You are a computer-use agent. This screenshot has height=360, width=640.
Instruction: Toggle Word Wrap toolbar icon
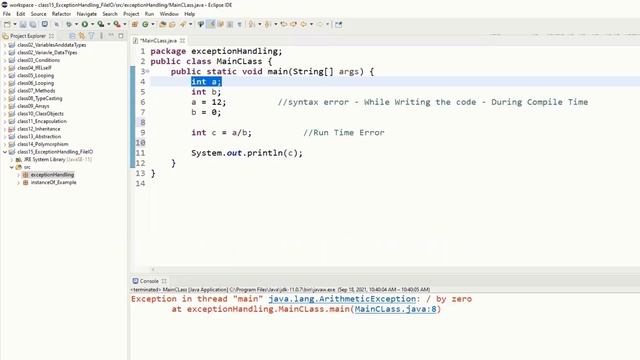click(x=220, y=24)
